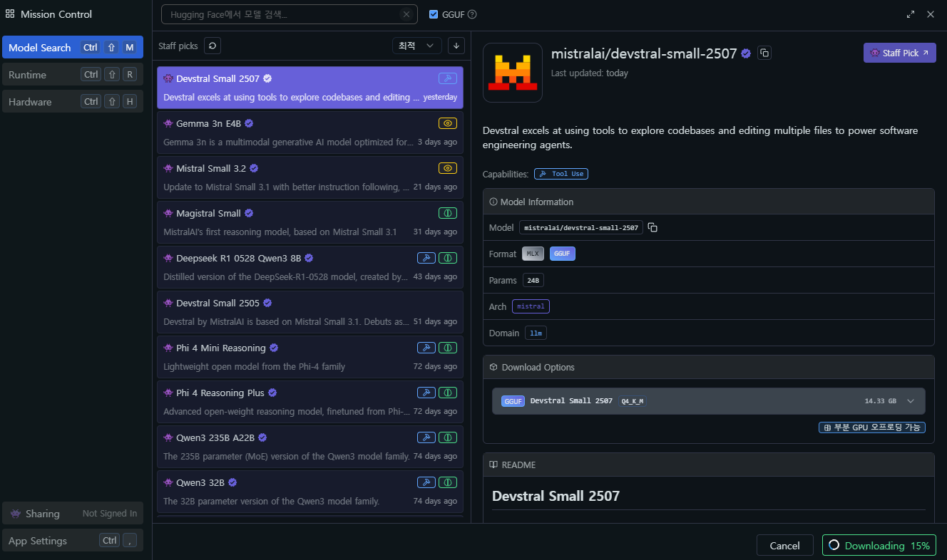This screenshot has height=560, width=947.
Task: Click the vision eye badge on Mistral Small 3.2
Action: coord(448,168)
